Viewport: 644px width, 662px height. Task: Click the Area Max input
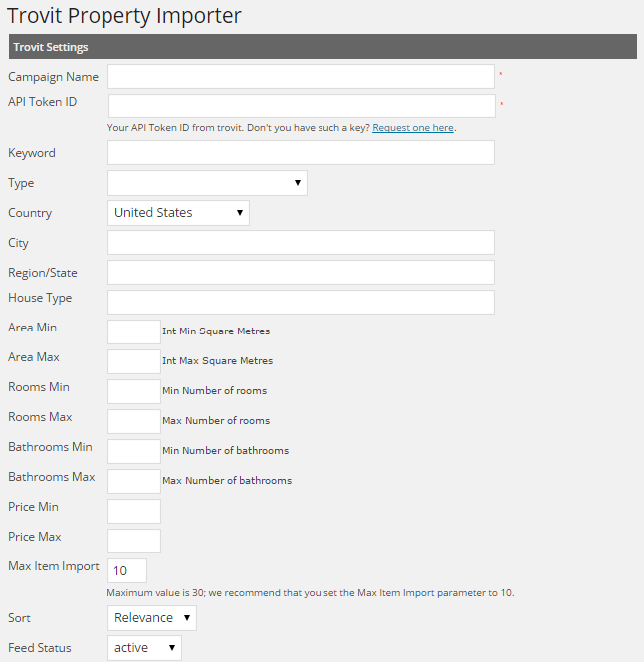pos(134,362)
